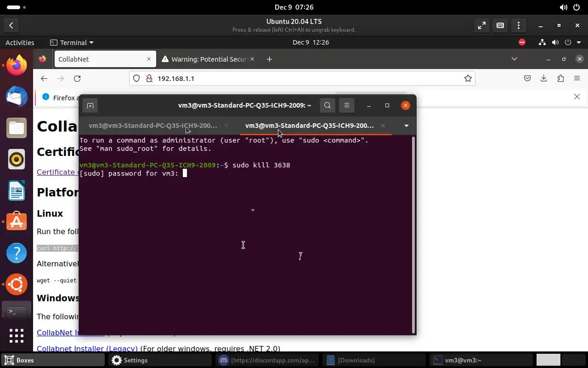Go back in Firefox

pyautogui.click(x=44, y=79)
